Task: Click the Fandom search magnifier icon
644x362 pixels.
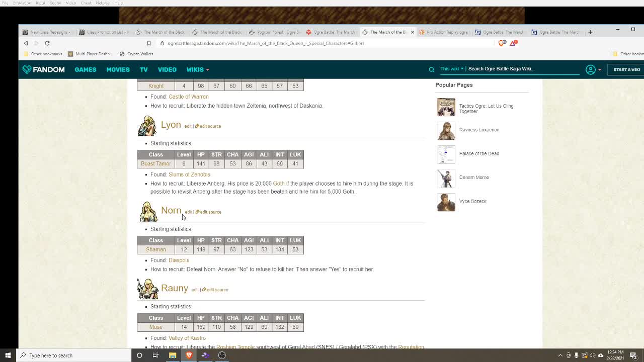Action: [x=431, y=69]
